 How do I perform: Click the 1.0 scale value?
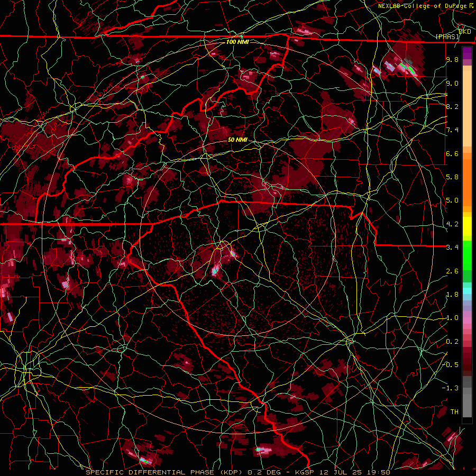click(452, 318)
